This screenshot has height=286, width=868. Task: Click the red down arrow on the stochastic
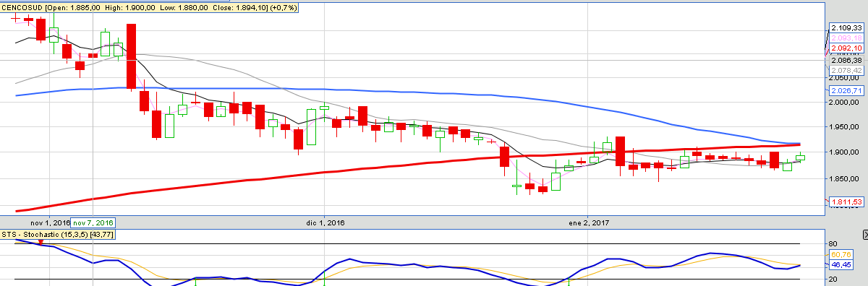tap(41, 243)
